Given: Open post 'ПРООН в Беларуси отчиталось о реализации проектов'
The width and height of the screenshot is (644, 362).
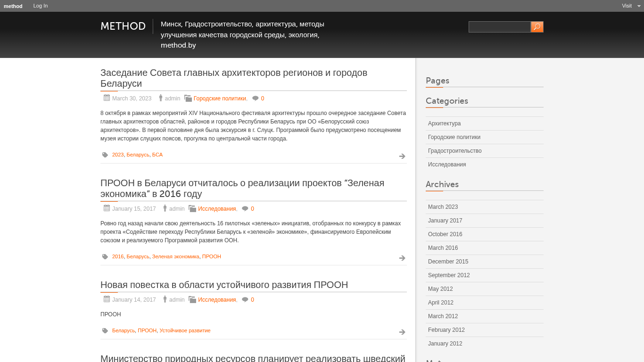Looking at the screenshot, I should [242, 189].
